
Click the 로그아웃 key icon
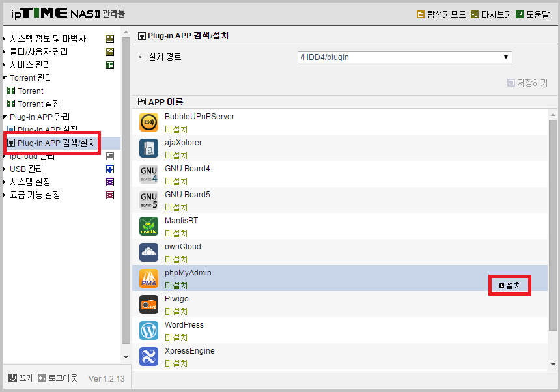pos(42,378)
